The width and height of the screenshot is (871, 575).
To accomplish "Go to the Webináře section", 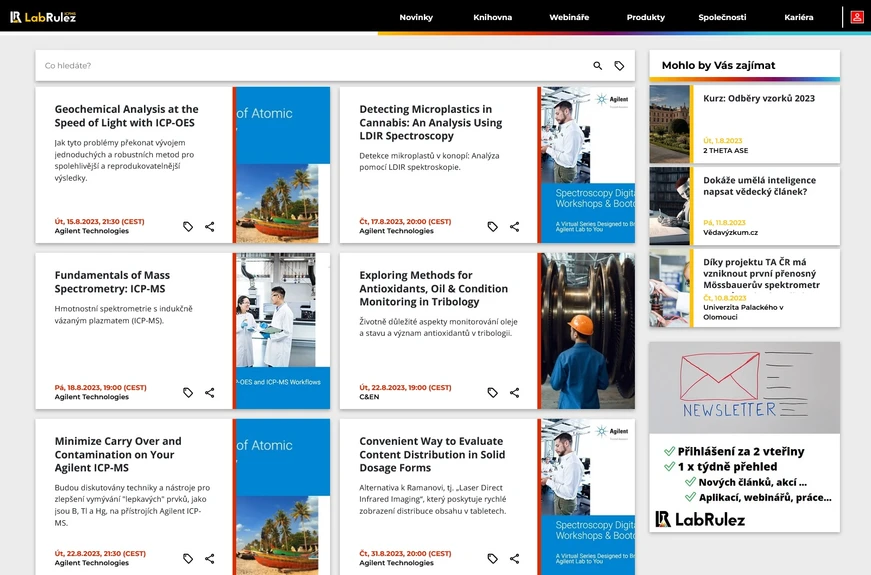I will pyautogui.click(x=569, y=17).
